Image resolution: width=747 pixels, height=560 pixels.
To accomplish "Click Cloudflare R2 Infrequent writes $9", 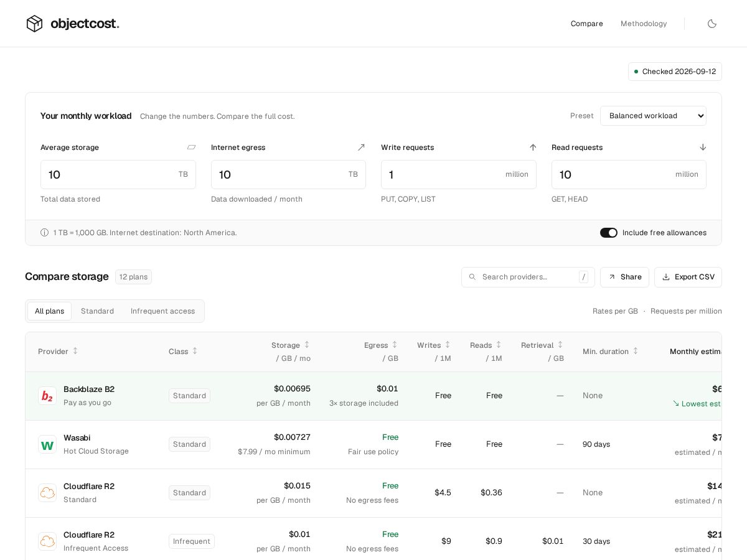I will (446, 541).
